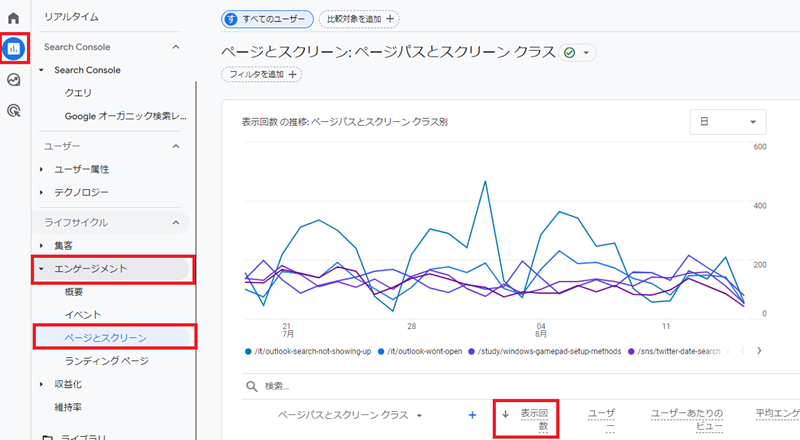Open the Reports bar chart icon
This screenshot has height=440, width=800.
click(14, 48)
